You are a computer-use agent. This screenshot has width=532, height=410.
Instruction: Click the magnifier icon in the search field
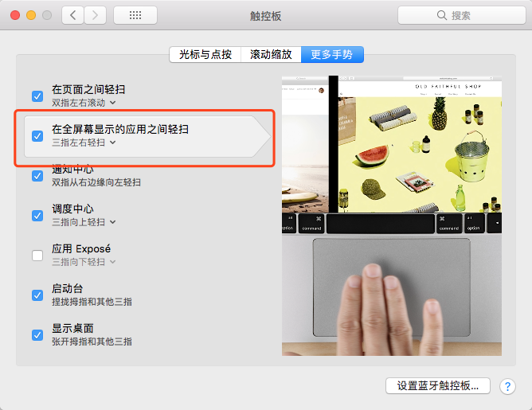pos(442,15)
